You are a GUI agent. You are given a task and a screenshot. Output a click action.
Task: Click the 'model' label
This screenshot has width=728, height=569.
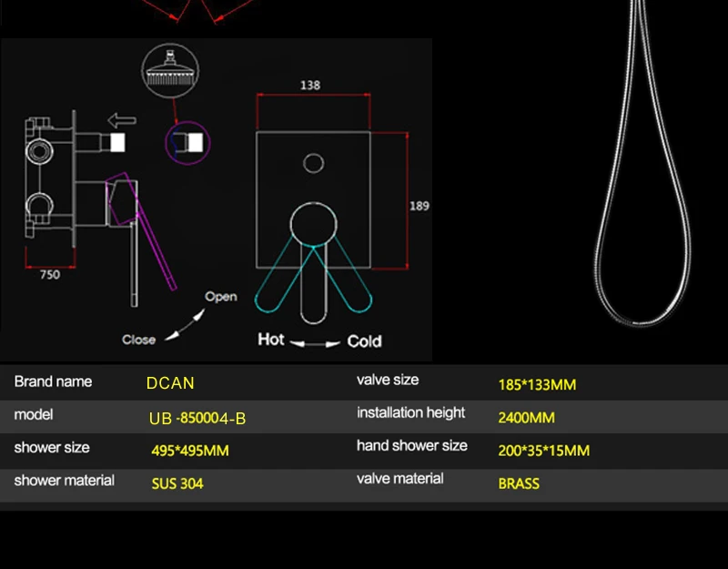pyautogui.click(x=34, y=414)
